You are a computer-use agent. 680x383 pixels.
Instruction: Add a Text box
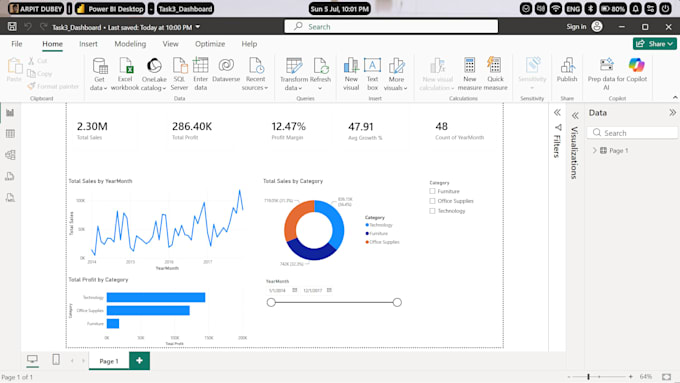(373, 74)
